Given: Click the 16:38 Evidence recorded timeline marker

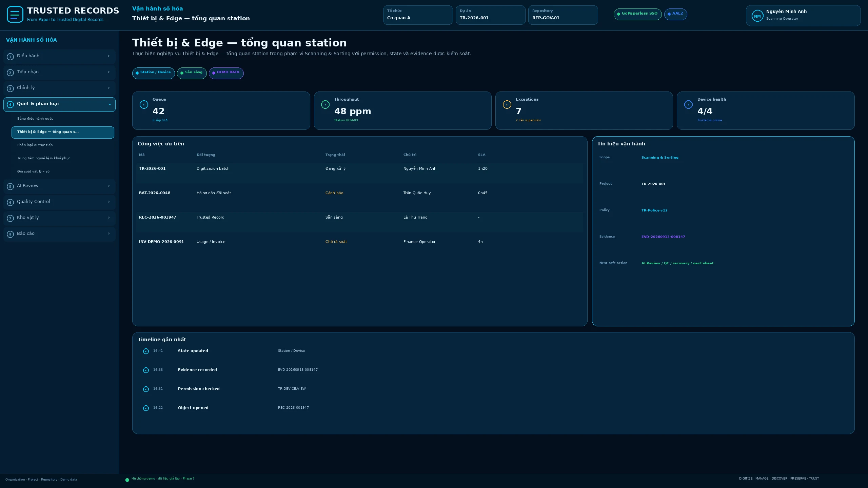Looking at the screenshot, I should click(146, 370).
